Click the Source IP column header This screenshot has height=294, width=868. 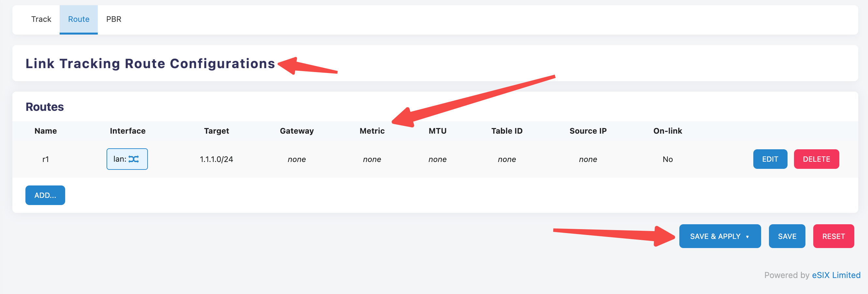588,131
